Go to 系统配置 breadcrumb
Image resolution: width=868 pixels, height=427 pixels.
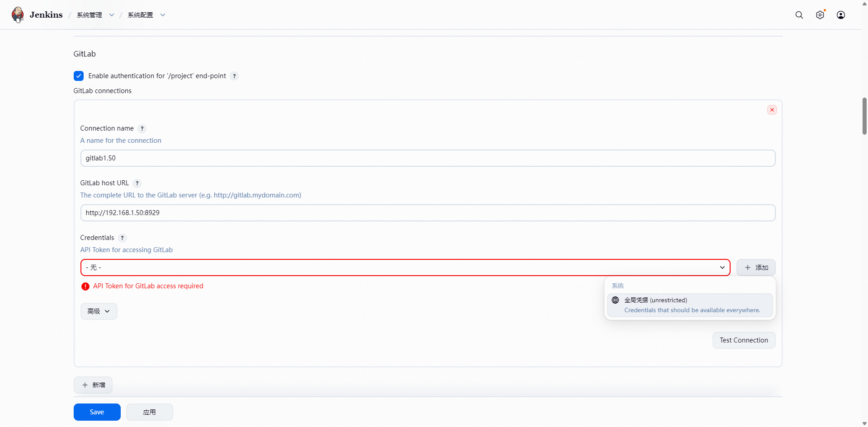point(141,15)
